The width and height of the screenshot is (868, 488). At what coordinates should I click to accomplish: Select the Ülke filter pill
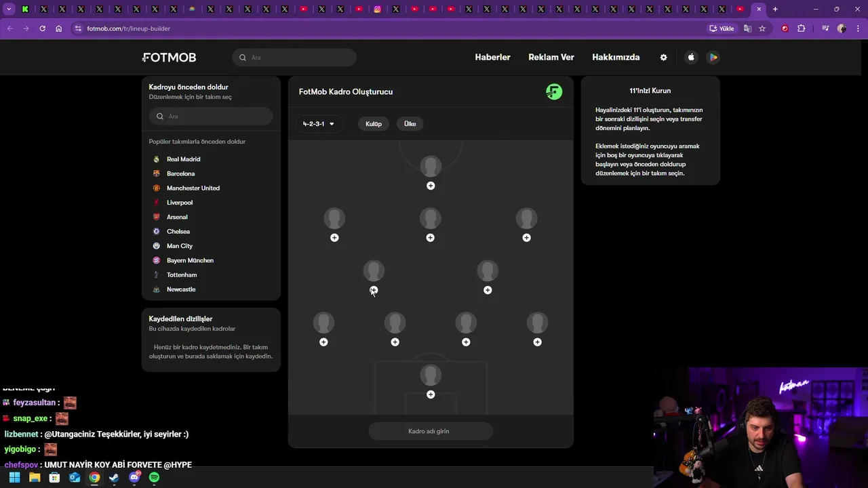410,124
